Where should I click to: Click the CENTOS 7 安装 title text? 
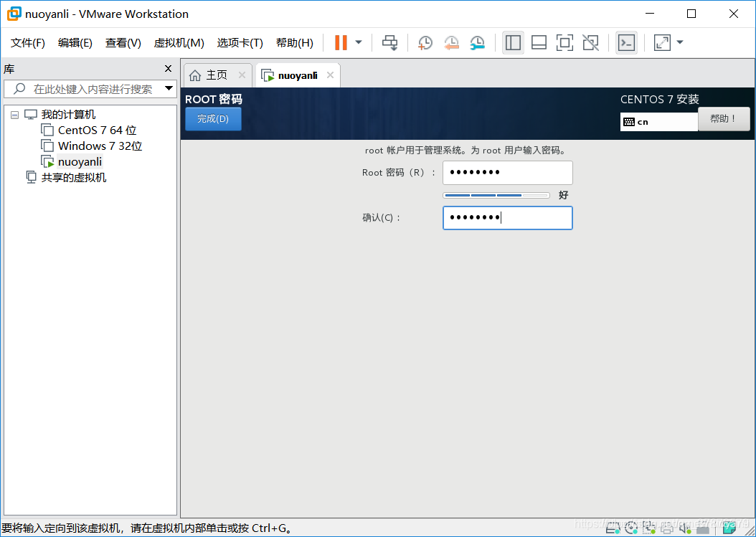[x=660, y=100]
